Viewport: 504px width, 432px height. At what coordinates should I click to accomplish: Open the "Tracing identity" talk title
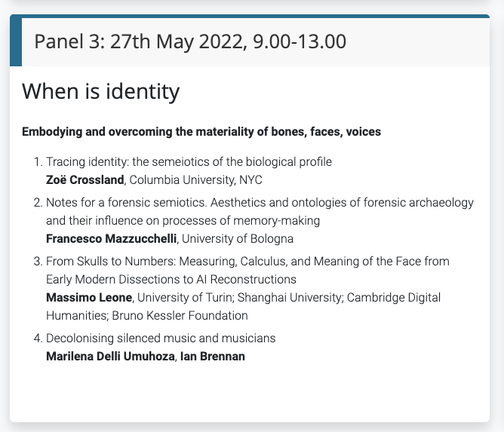pyautogui.click(x=189, y=162)
